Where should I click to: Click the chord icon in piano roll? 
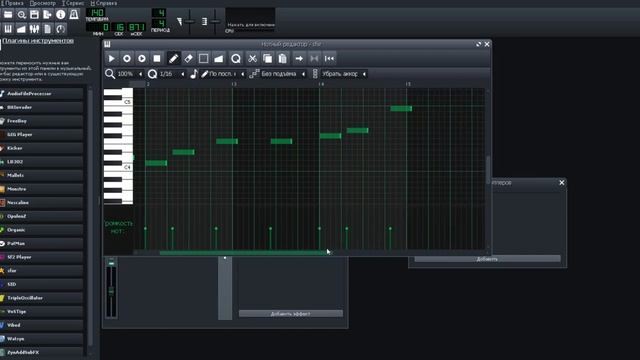click(x=315, y=74)
